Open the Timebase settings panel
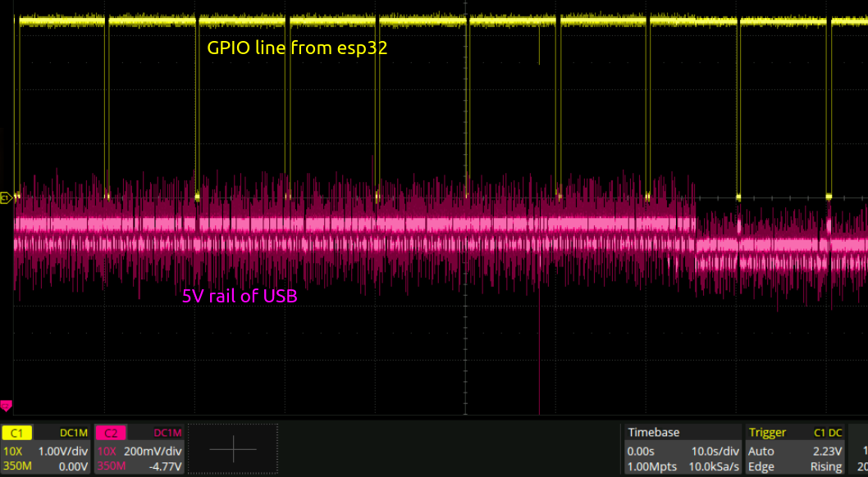This screenshot has height=477, width=868. (x=653, y=433)
